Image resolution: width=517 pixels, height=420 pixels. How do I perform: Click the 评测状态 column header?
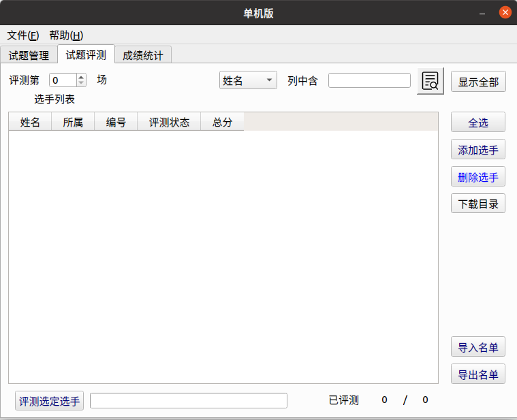pos(169,123)
